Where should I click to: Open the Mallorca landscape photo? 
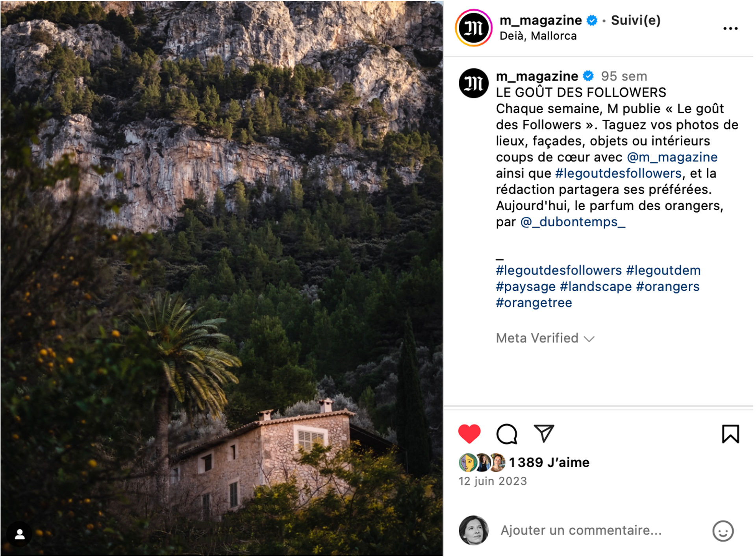click(222, 278)
